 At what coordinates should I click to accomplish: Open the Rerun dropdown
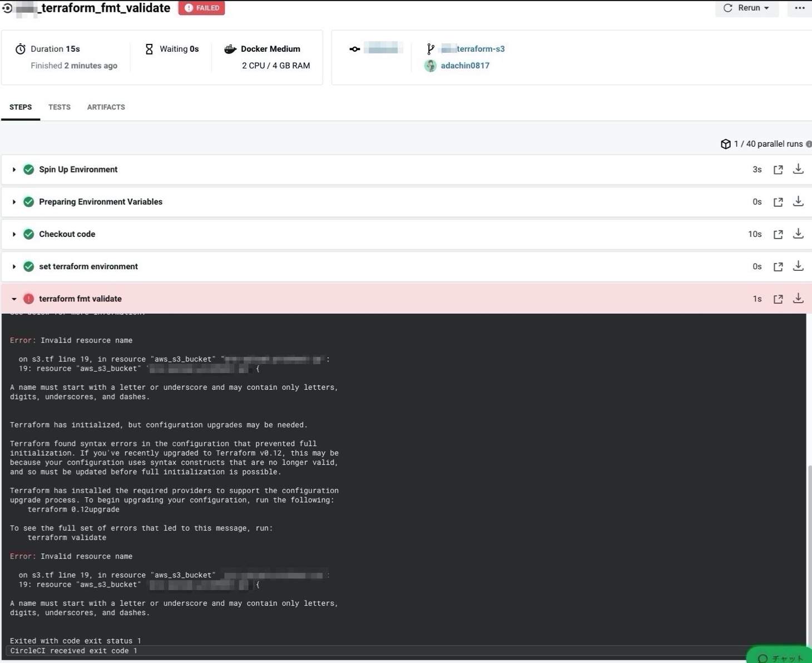tap(746, 8)
